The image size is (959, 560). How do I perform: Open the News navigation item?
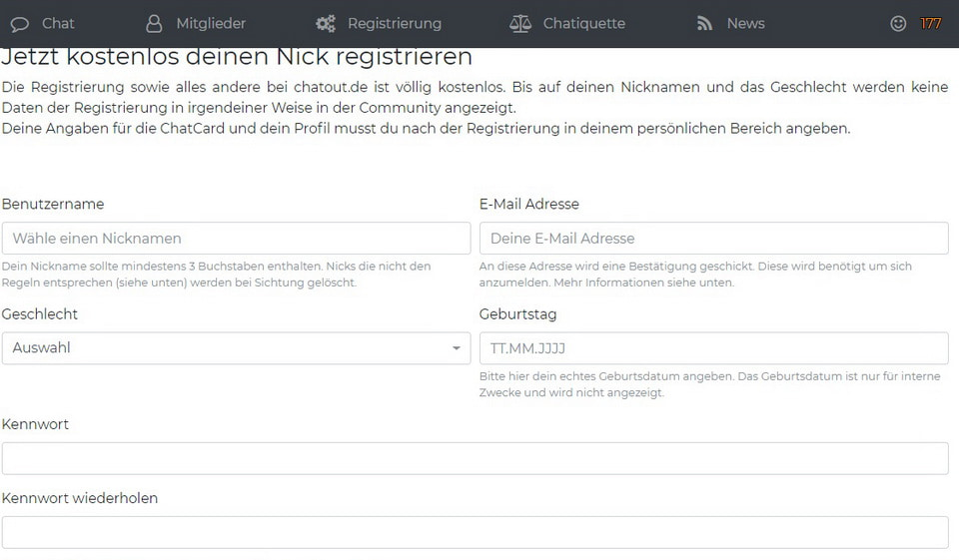745,23
